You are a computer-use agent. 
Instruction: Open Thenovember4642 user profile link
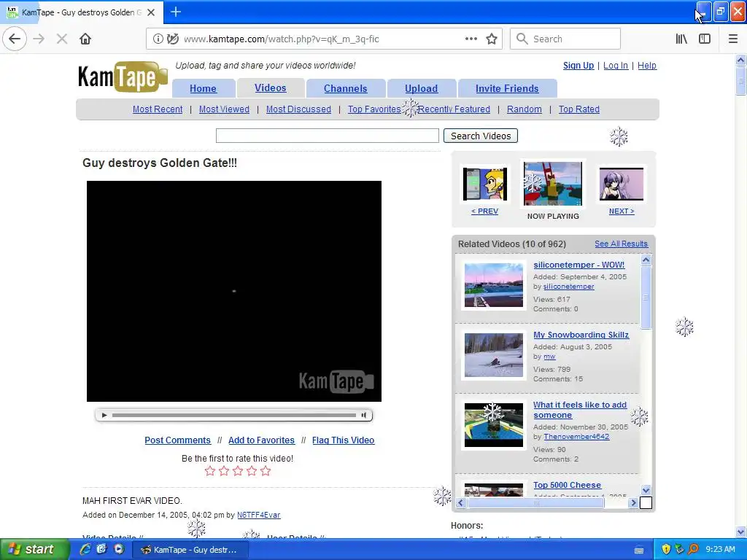pos(576,436)
